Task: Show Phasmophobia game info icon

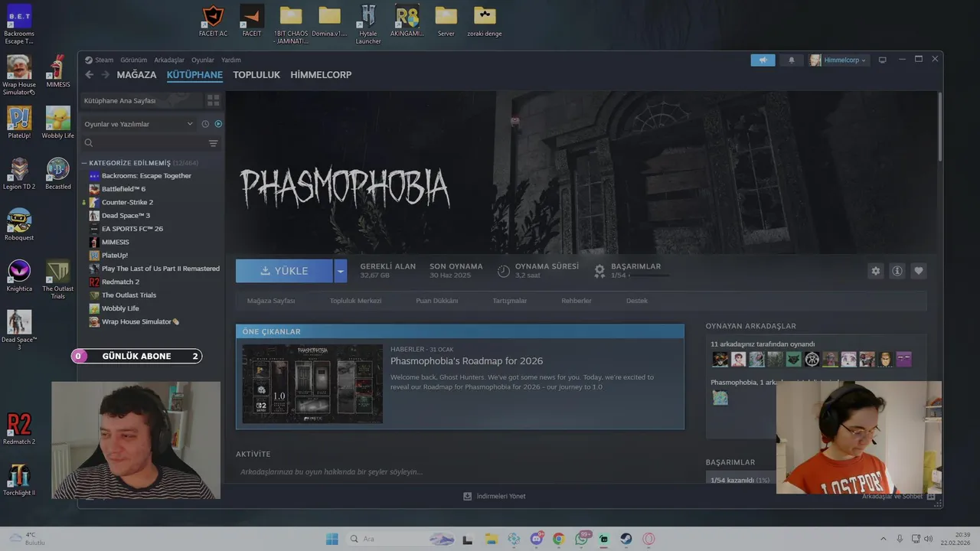Action: coord(897,271)
